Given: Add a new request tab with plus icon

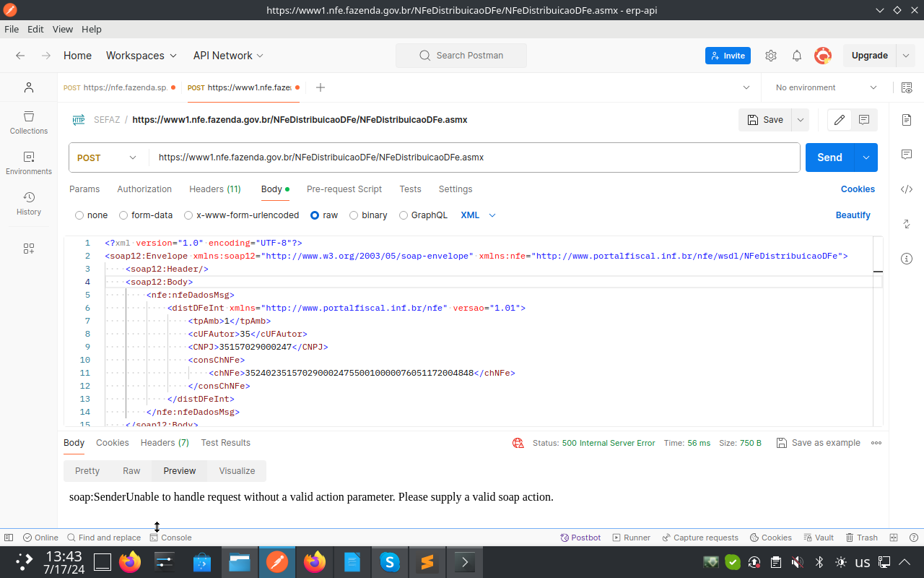Looking at the screenshot, I should pyautogui.click(x=321, y=87).
